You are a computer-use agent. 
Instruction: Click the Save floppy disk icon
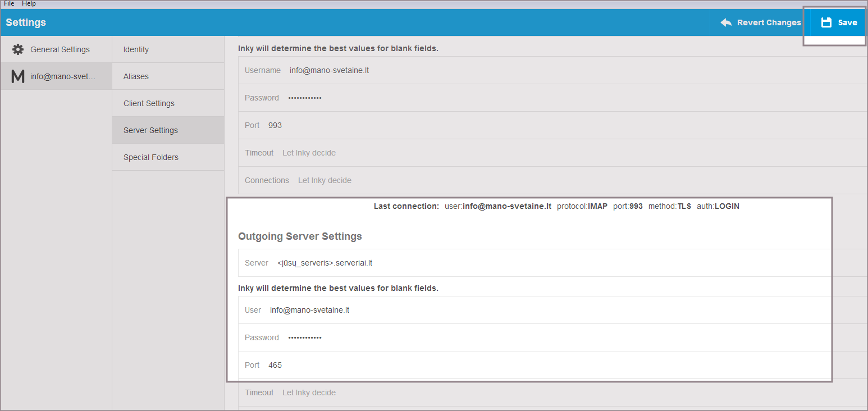826,22
